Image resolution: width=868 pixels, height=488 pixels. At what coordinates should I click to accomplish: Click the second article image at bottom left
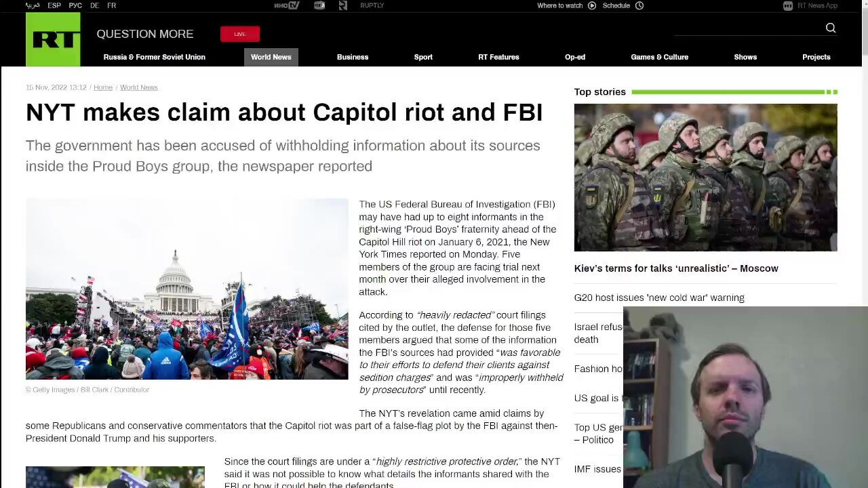[x=115, y=477]
